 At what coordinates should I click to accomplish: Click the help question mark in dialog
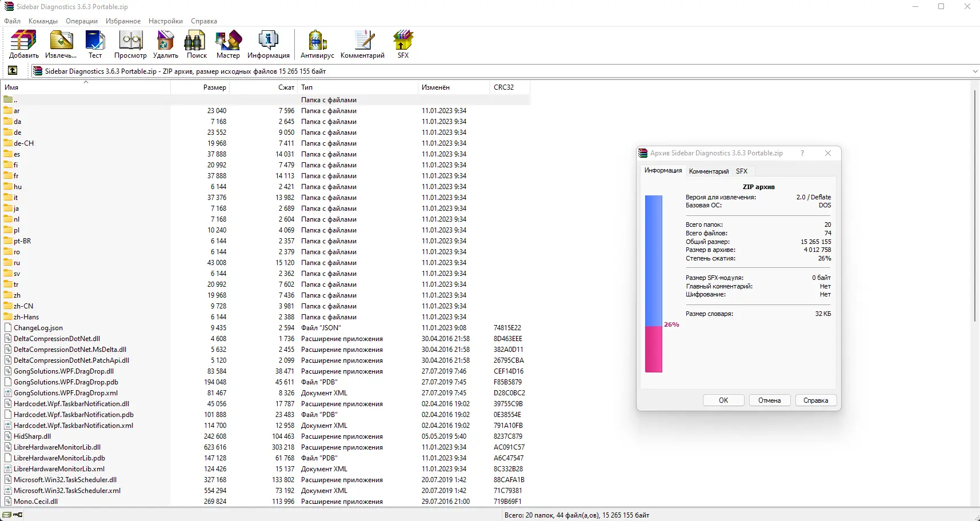pos(802,153)
